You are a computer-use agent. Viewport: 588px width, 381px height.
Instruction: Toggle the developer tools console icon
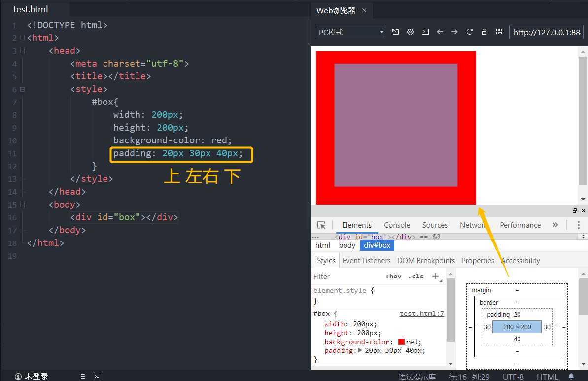425,32
